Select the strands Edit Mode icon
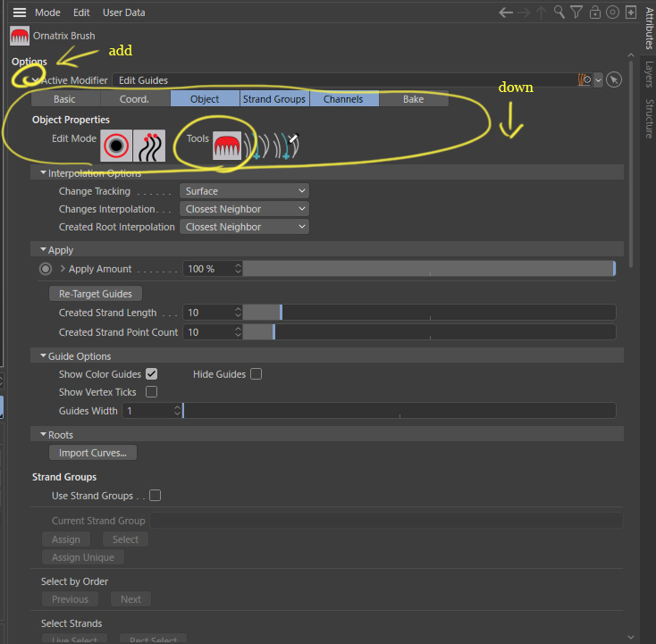656x644 pixels. pos(149,145)
